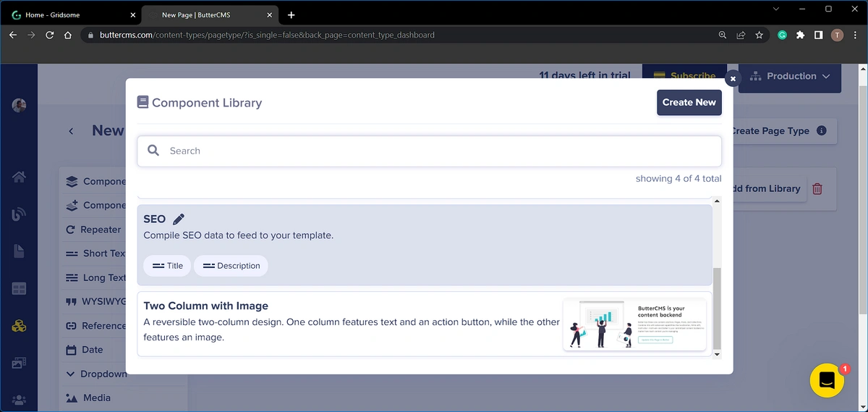Open the Pages icon in sidebar

(x=20, y=251)
